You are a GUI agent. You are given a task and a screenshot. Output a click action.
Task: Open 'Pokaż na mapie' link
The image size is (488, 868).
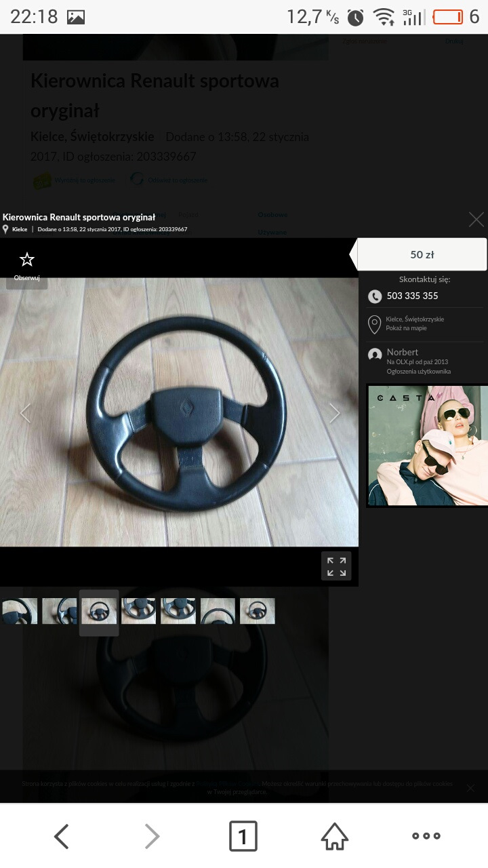[x=407, y=328]
